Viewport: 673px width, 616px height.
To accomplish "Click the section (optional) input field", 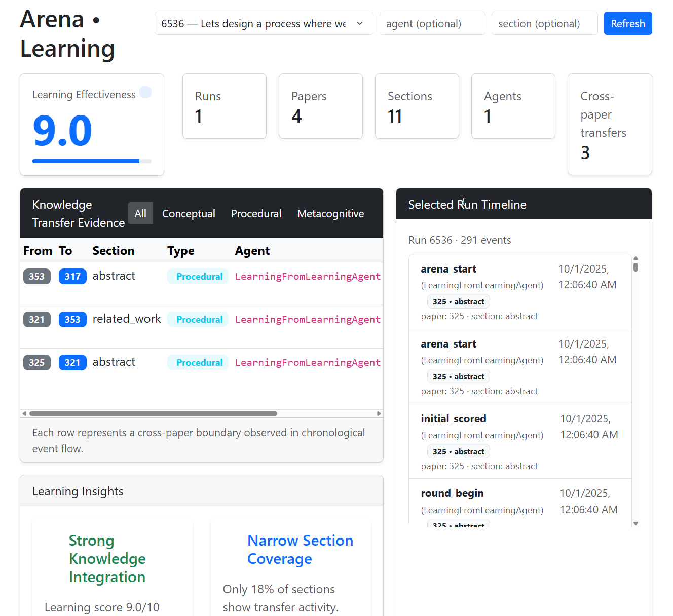I will (x=544, y=23).
